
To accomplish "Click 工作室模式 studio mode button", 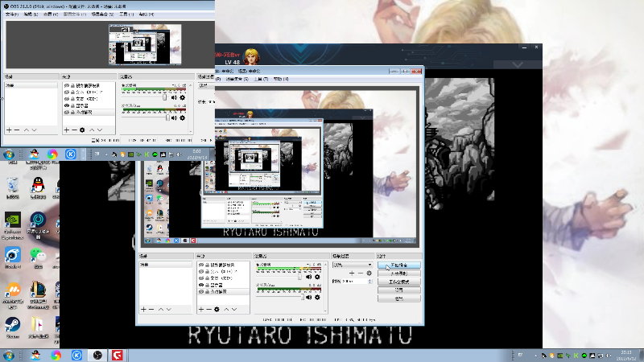I will [x=398, y=282].
